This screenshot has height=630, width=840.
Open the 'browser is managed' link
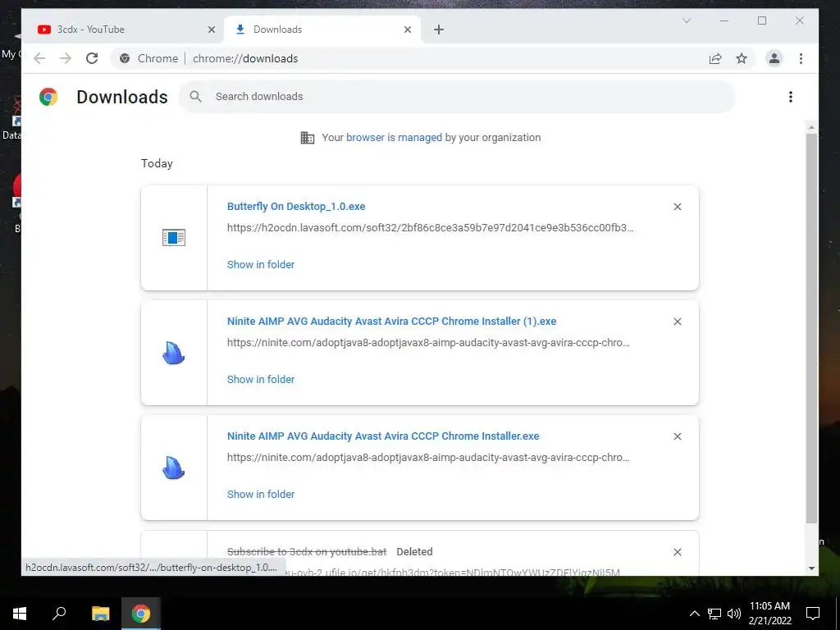point(394,138)
